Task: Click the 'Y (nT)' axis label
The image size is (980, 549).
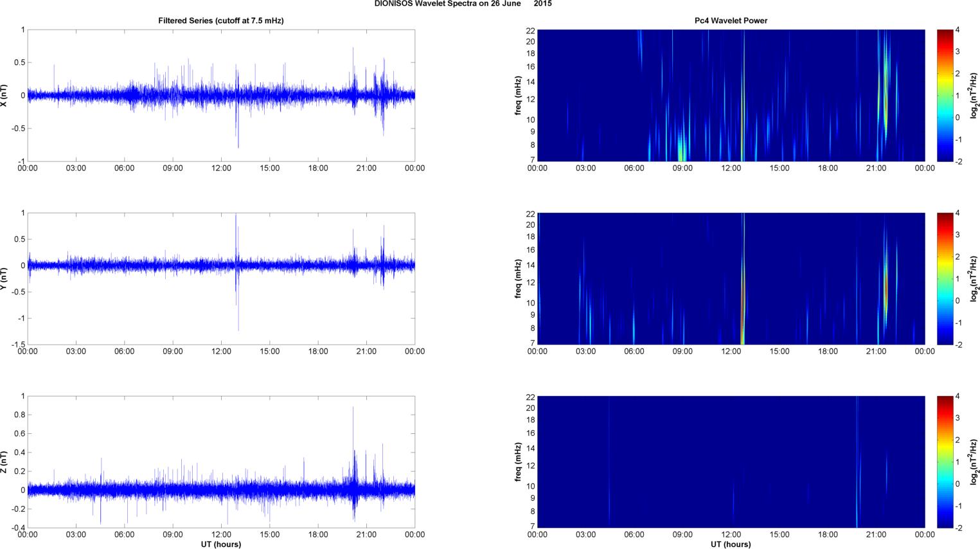Action: pyautogui.click(x=4, y=278)
